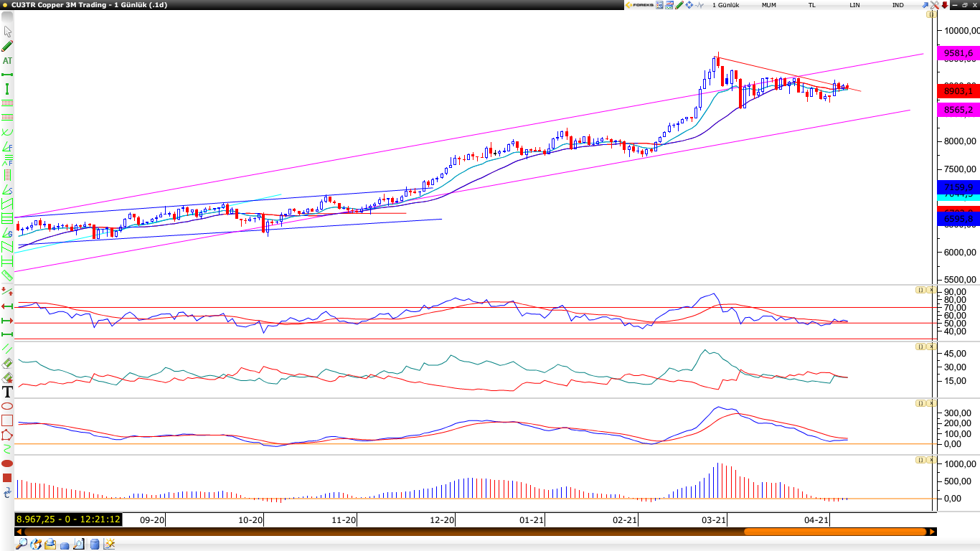Click the magenta 9581,6 price label

[958, 53]
